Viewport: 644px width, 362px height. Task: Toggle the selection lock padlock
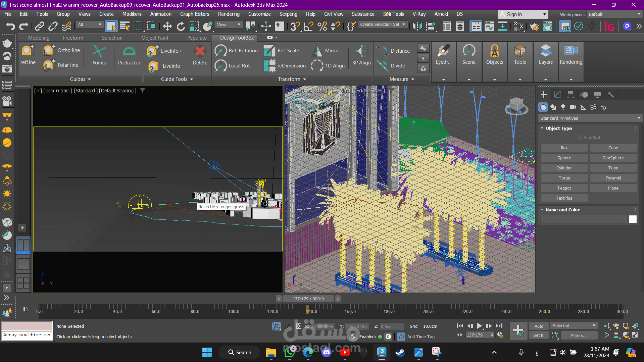tap(288, 326)
